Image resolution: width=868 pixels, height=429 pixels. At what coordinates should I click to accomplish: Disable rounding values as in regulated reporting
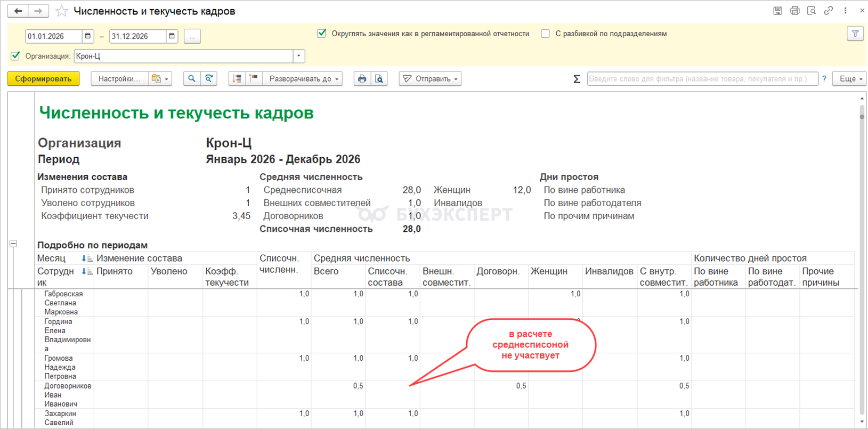[322, 34]
